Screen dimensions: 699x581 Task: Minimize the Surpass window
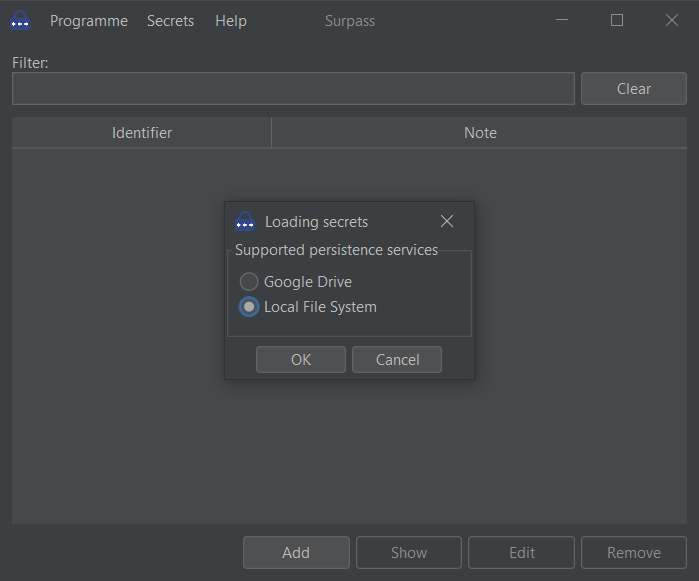[563, 20]
